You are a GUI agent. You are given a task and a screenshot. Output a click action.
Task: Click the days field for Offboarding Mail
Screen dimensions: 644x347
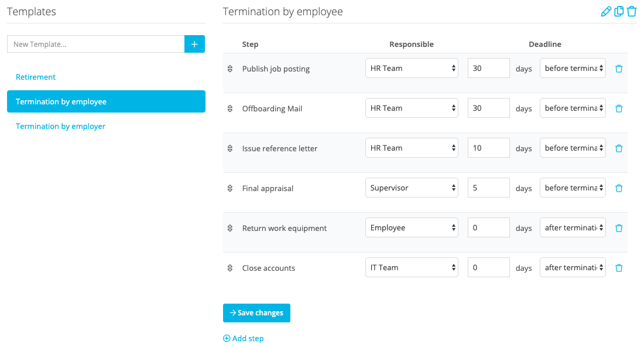point(488,108)
